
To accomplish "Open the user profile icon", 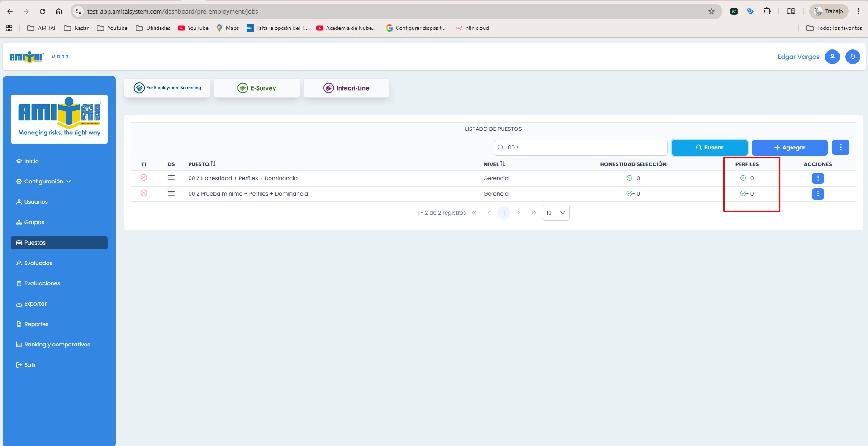I will click(x=832, y=57).
